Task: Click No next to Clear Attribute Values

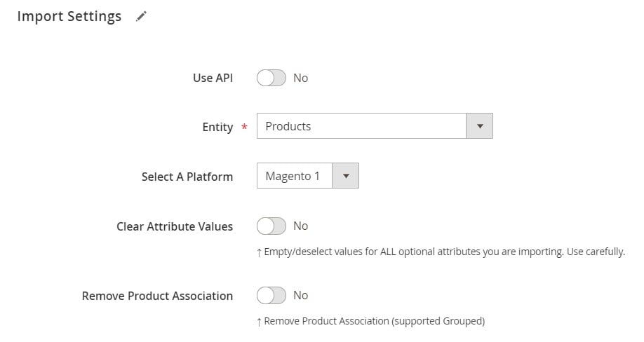Action: pos(300,226)
